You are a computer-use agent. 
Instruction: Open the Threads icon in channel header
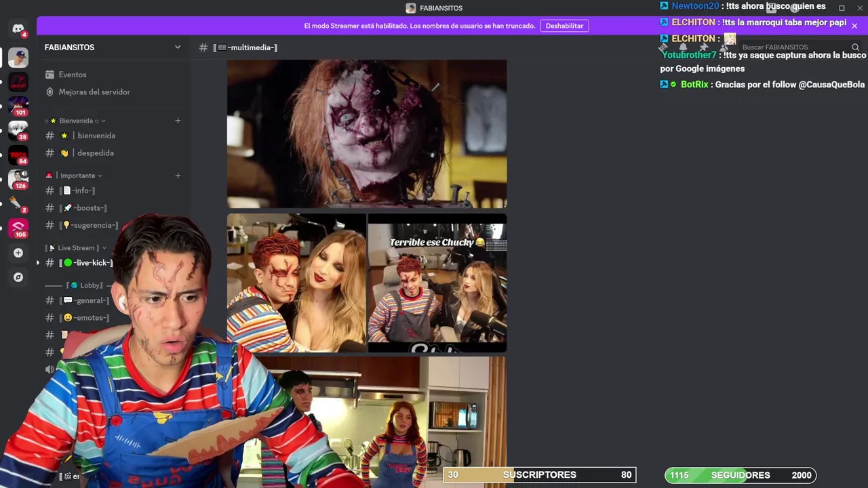(663, 47)
